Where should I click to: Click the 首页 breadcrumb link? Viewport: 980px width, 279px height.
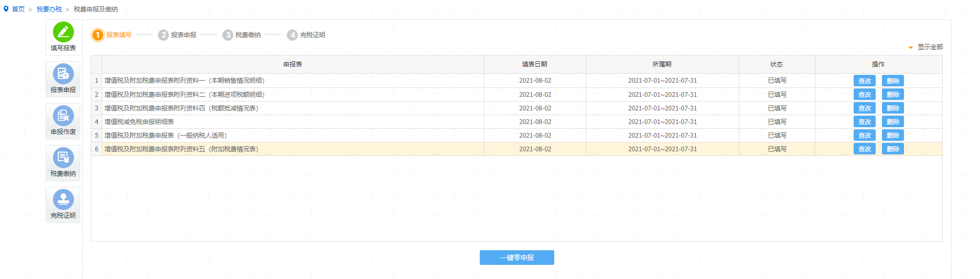pyautogui.click(x=18, y=9)
